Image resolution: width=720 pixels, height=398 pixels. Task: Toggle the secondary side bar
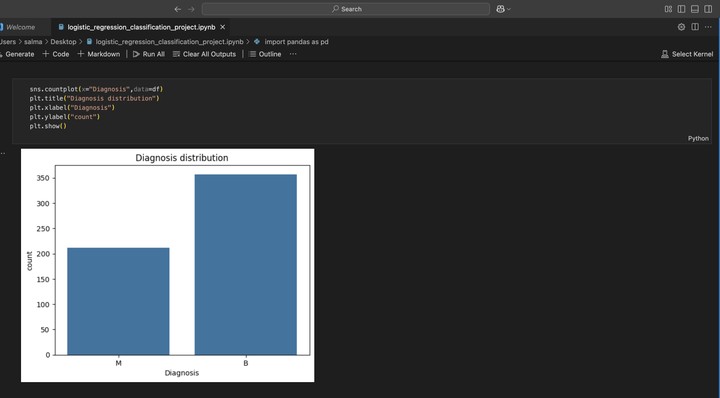[708, 9]
